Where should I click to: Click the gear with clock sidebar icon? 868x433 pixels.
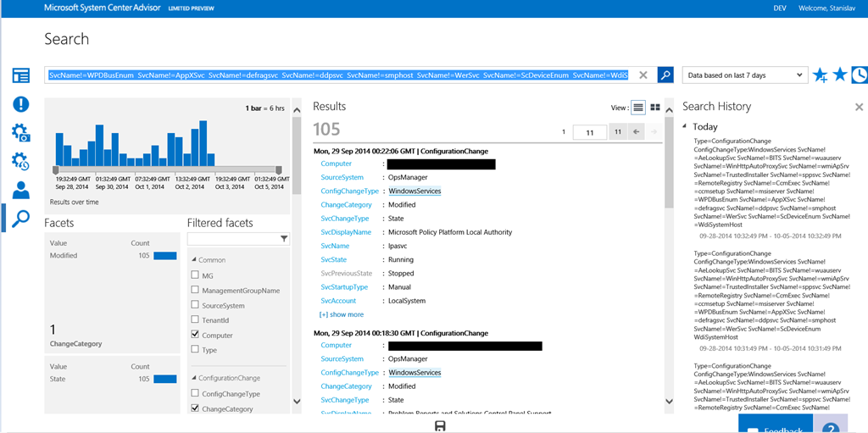pos(20,161)
